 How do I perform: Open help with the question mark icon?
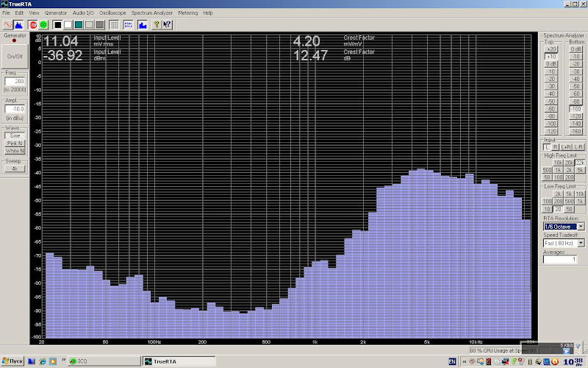pos(156,24)
